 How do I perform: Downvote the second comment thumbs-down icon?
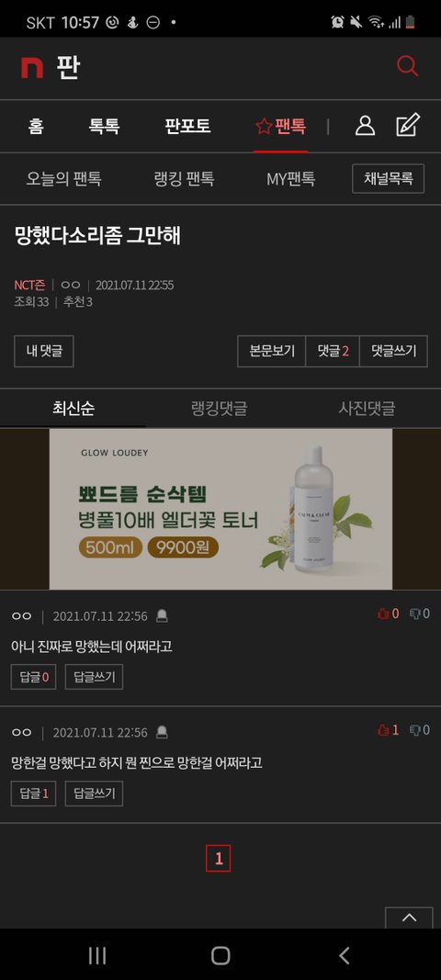click(414, 730)
